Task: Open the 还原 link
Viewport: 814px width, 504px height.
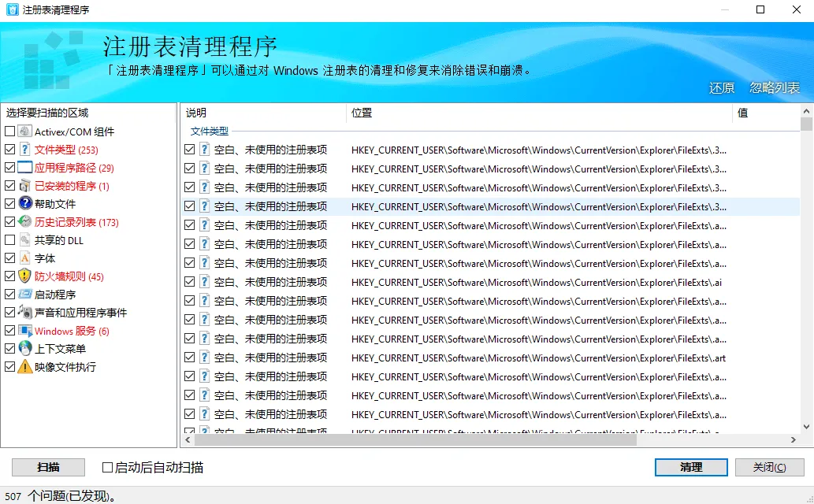Action: 722,87
